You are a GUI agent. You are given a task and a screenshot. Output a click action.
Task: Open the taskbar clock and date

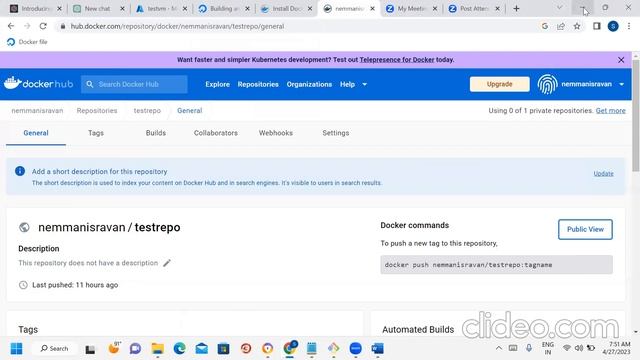pyautogui.click(x=616, y=348)
